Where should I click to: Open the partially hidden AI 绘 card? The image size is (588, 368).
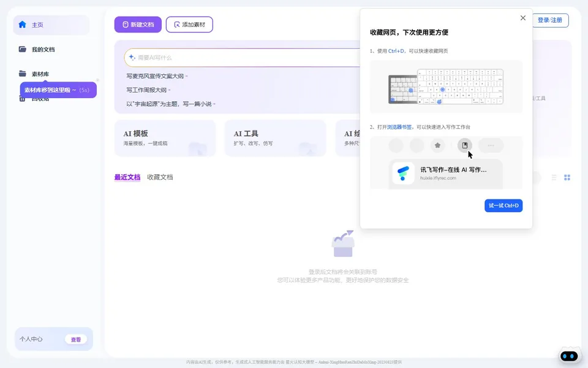(348, 138)
